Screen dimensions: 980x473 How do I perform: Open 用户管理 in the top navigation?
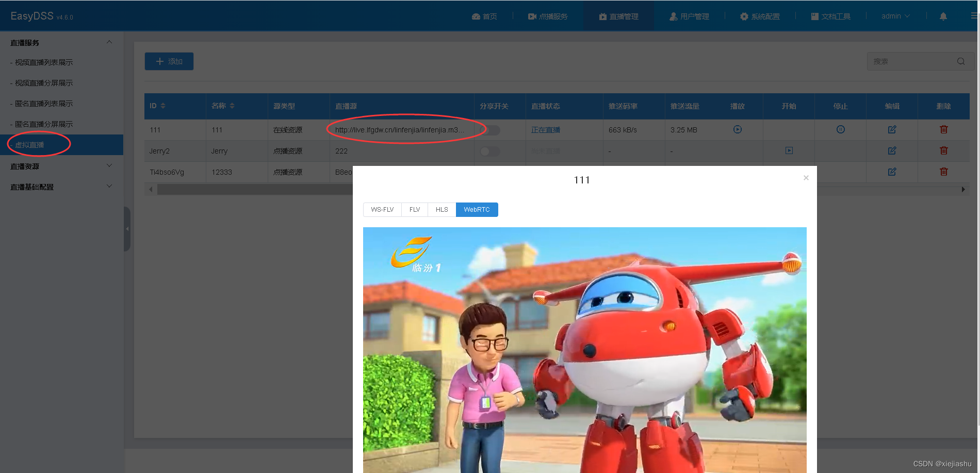(x=689, y=16)
